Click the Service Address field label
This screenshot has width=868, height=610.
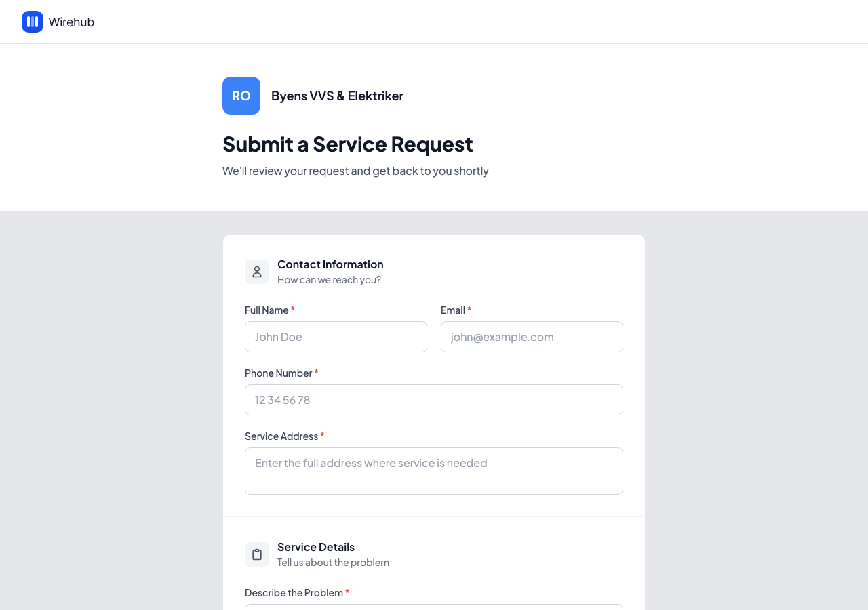281,436
